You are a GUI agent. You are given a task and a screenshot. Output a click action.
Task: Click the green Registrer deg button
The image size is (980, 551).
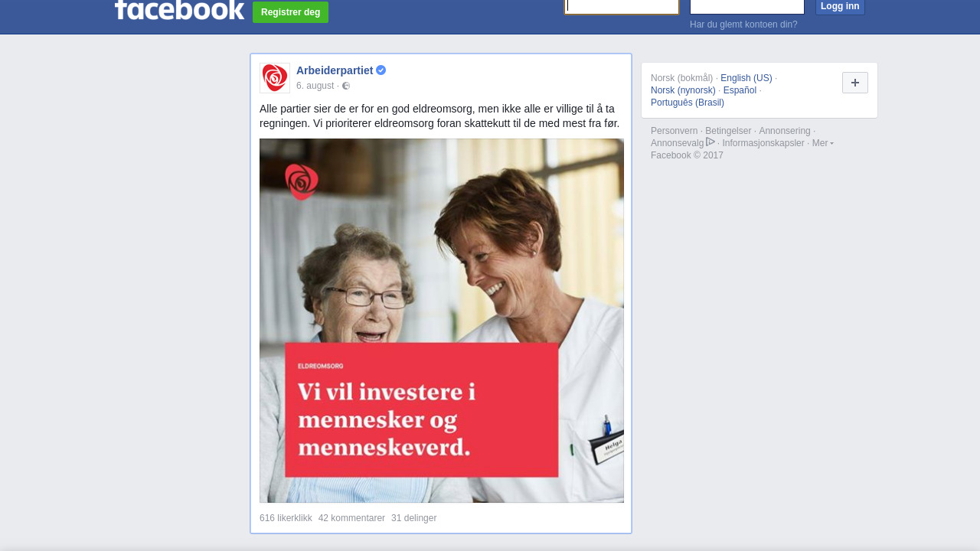pos(290,12)
